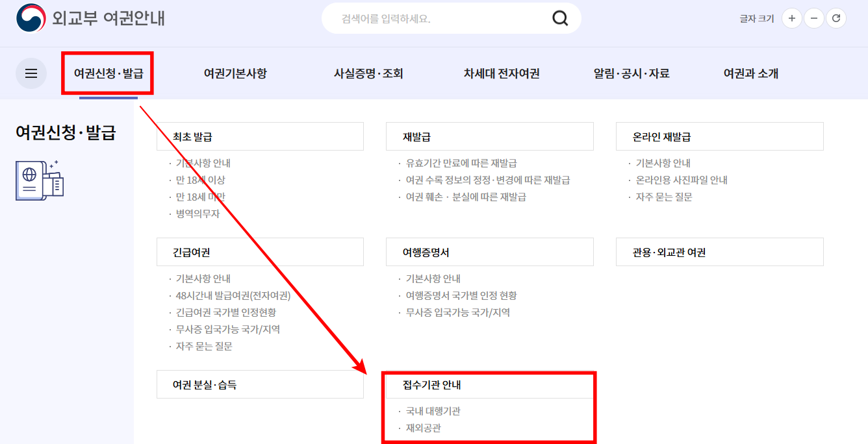868x444 pixels.
Task: Select the 관용·외교관 여권 section header
Action: tap(720, 252)
